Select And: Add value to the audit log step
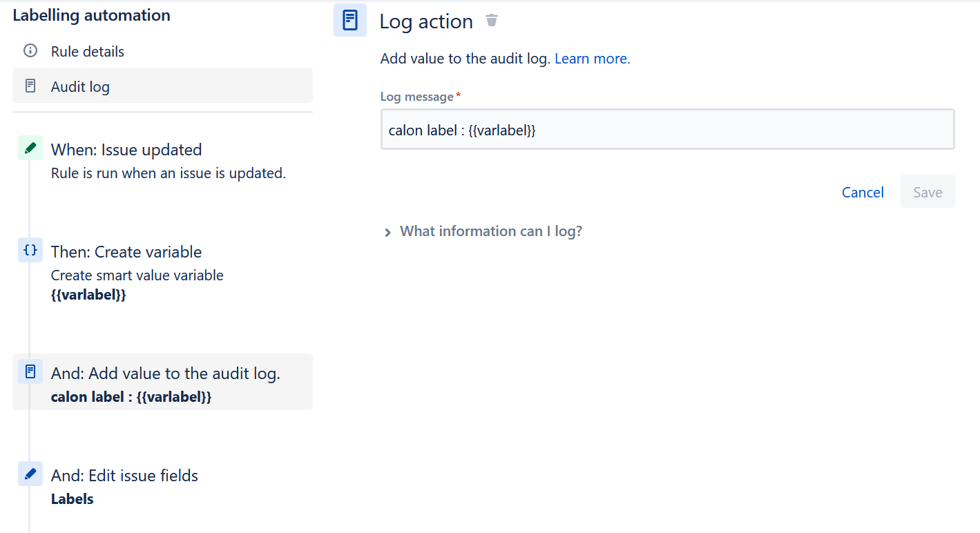This screenshot has width=980, height=533. pyautogui.click(x=162, y=382)
